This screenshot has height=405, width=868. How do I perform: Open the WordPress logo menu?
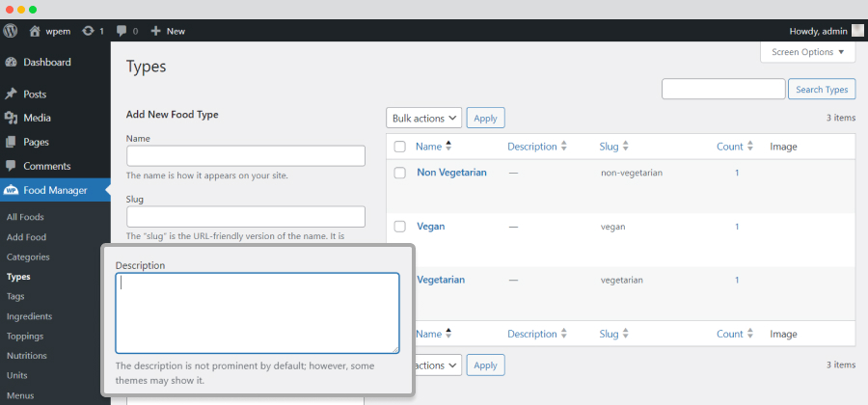pyautogui.click(x=11, y=31)
